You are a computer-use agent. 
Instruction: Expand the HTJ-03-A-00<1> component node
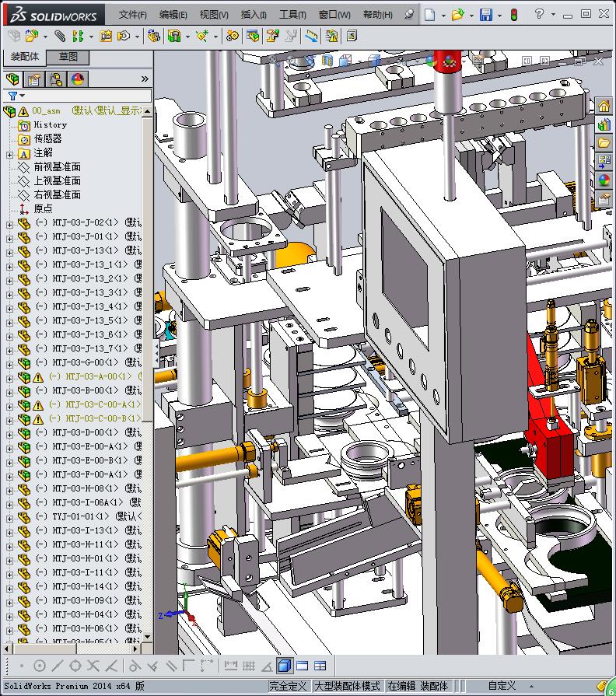[x=10, y=379]
